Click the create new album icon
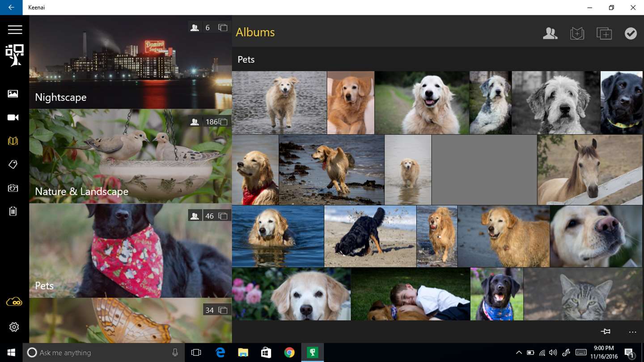This screenshot has height=362, width=644. coord(604,34)
